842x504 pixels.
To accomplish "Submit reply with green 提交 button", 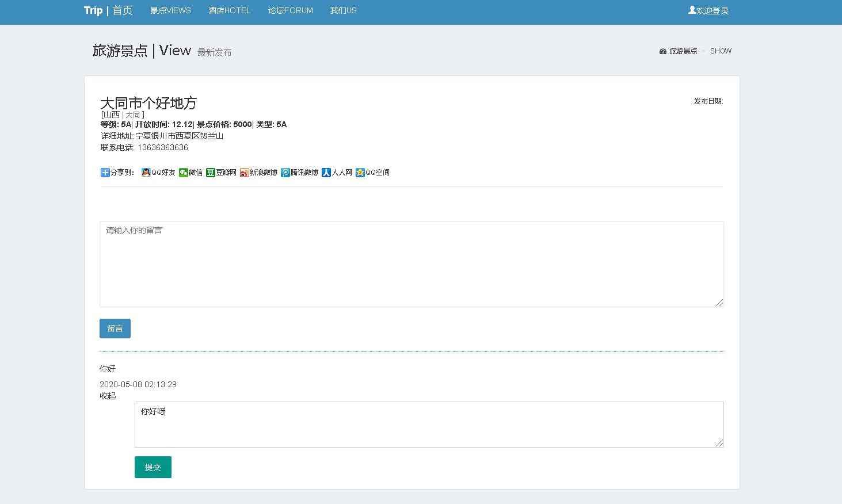I will point(153,467).
